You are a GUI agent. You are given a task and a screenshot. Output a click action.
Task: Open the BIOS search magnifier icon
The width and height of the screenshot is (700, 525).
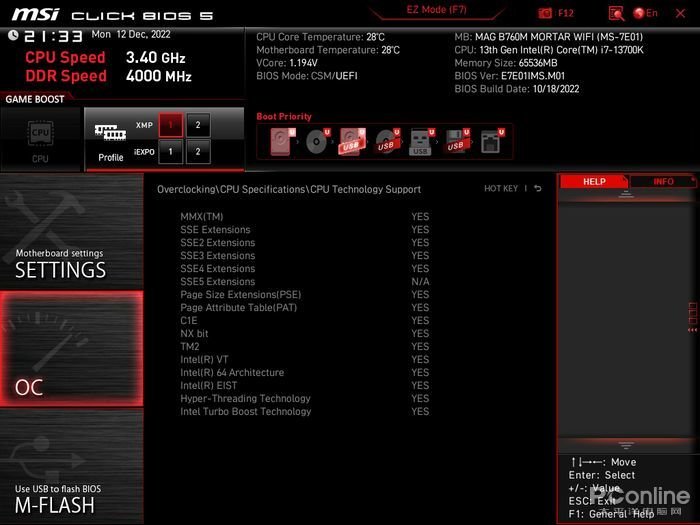pos(616,13)
